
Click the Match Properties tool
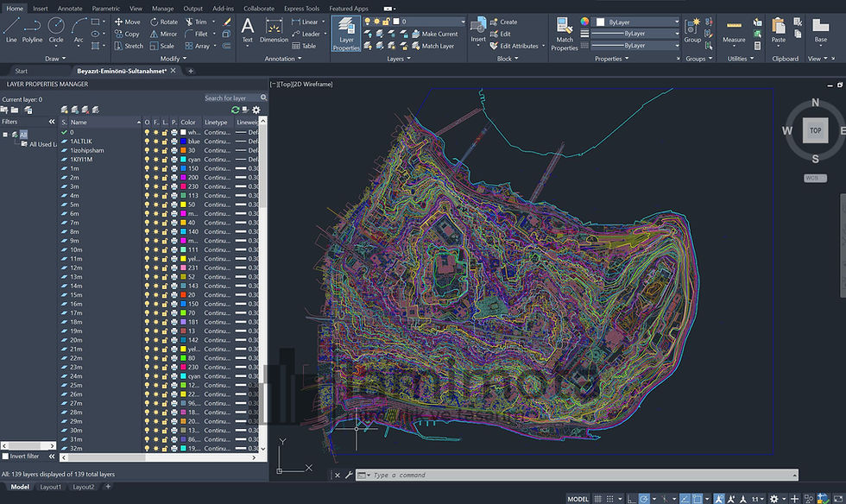pos(565,34)
